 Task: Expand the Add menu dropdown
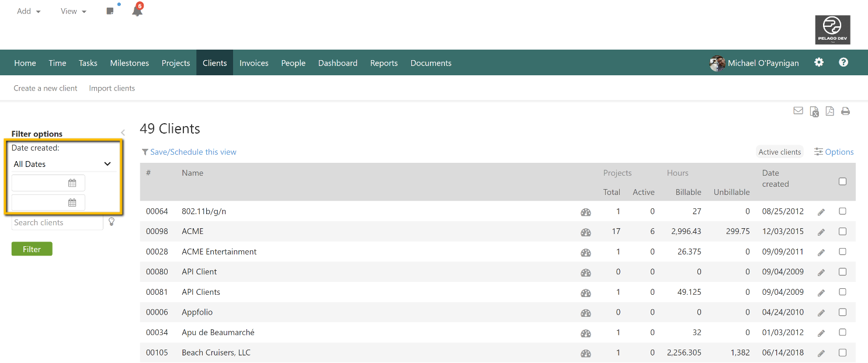click(29, 11)
